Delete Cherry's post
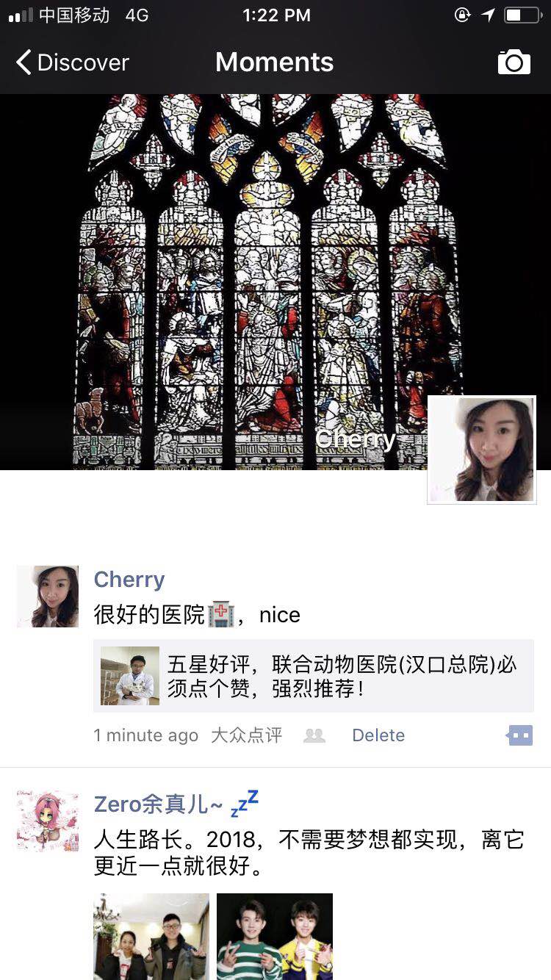This screenshot has width=551, height=980. point(378,735)
